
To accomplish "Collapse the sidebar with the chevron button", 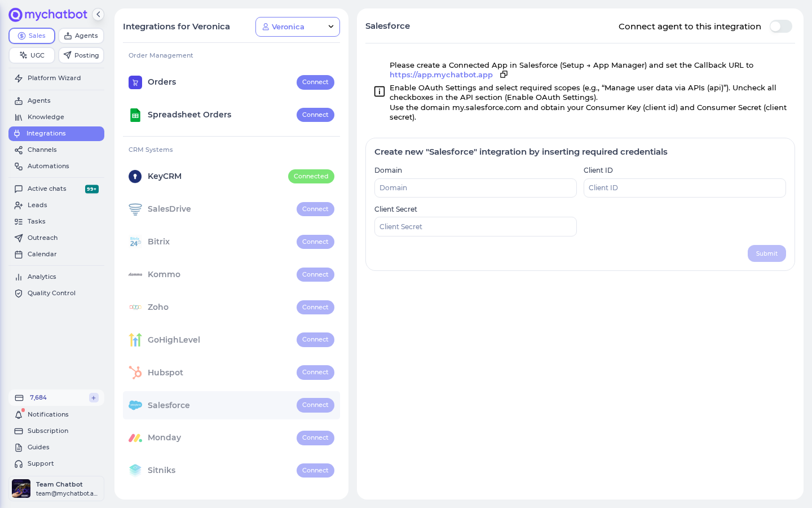I will point(98,15).
